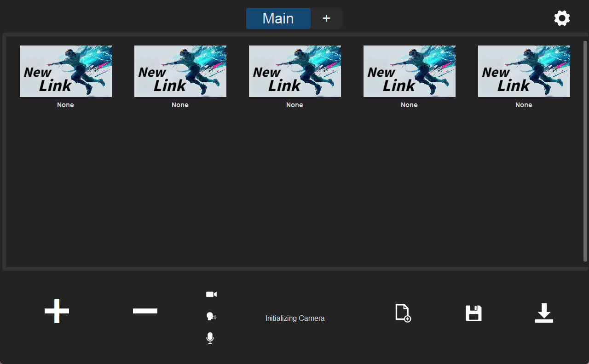Viewport: 589px width, 364px height.
Task: Remove a link using the minus icon
Action: [145, 311]
